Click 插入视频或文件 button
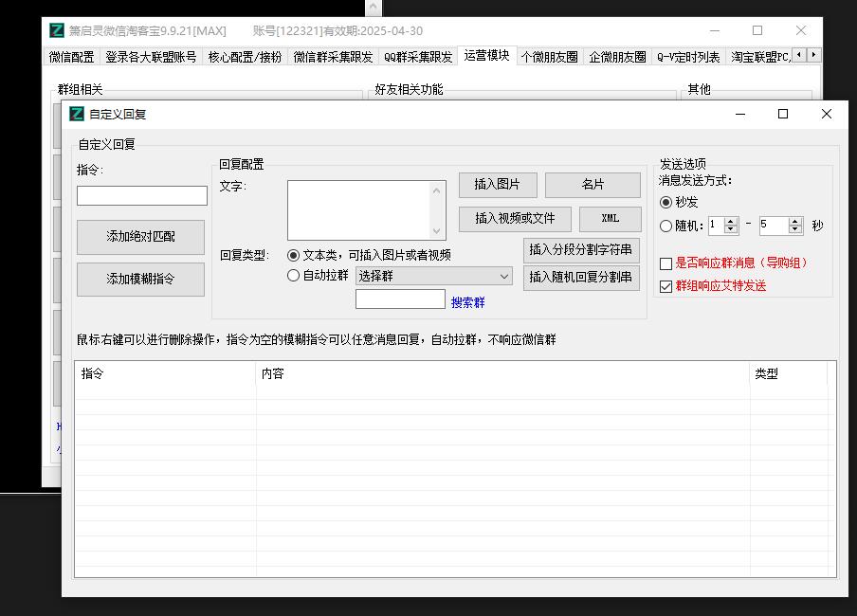This screenshot has width=857, height=616. pyautogui.click(x=515, y=219)
